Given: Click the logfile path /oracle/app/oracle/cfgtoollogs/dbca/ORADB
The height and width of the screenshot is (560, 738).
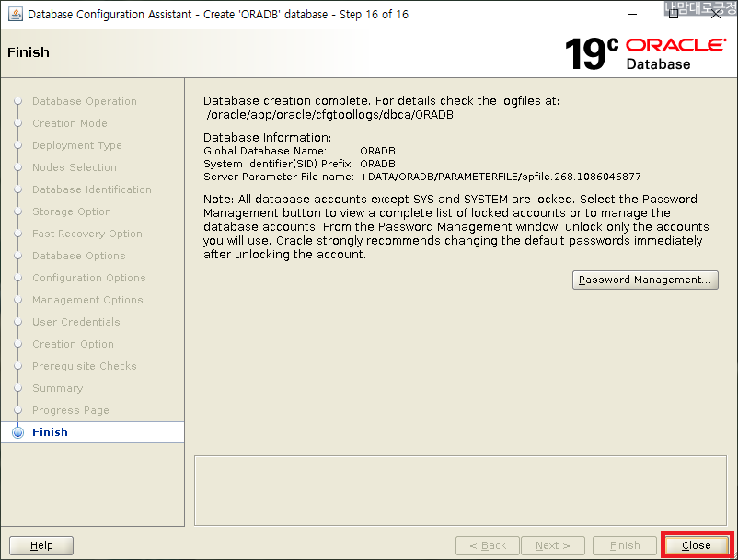Looking at the screenshot, I should click(x=331, y=114).
